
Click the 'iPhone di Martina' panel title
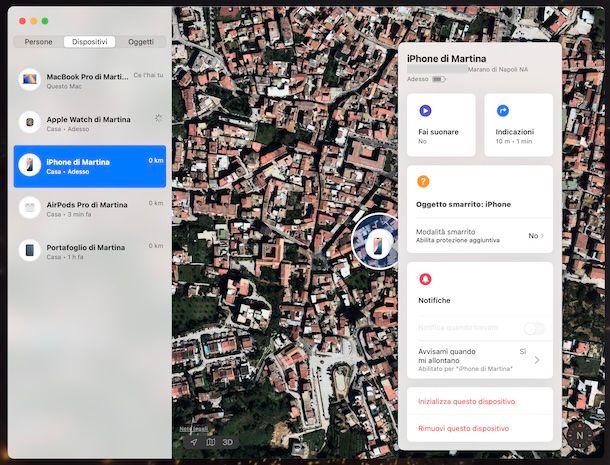click(x=446, y=59)
